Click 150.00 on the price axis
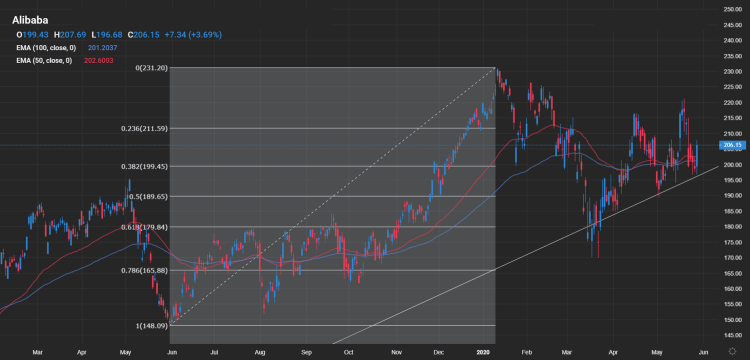 point(732,320)
